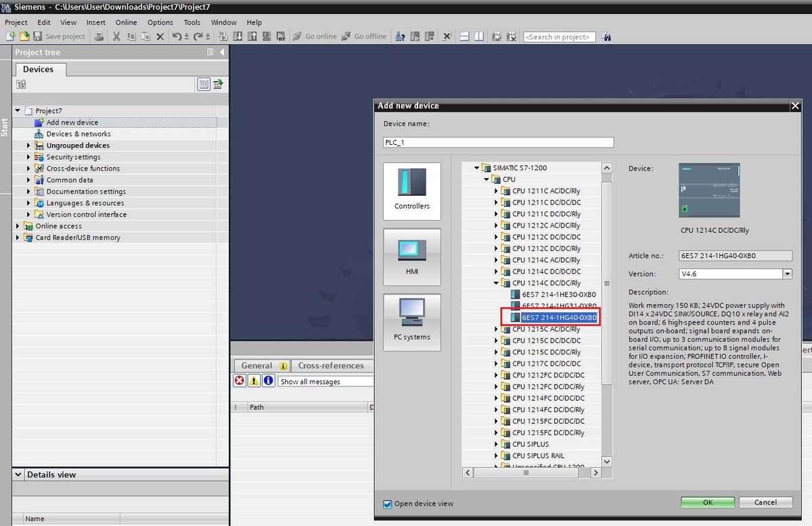This screenshot has width=812, height=526.
Task: Open the Options menu
Action: 160,22
